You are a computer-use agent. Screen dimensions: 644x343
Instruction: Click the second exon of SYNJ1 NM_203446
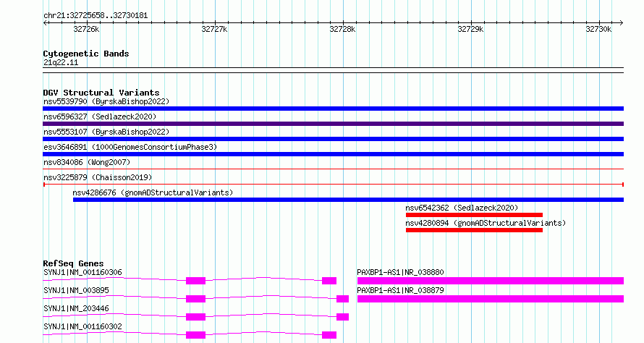(342, 317)
